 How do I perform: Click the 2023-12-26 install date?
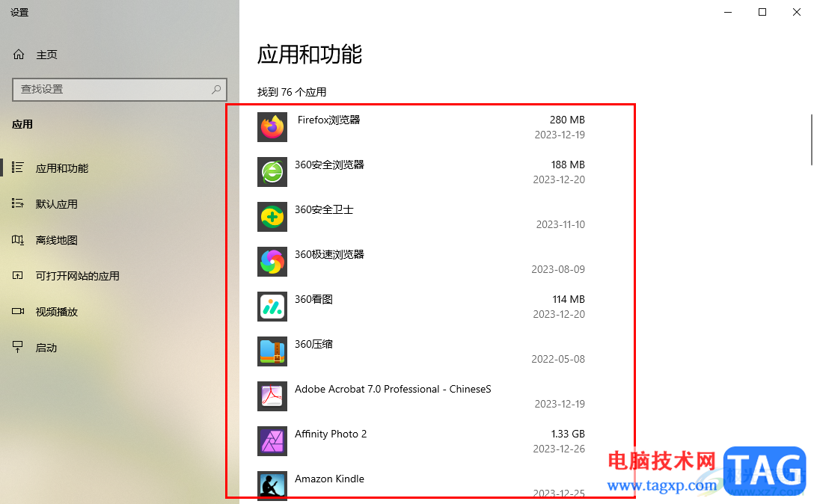[559, 449]
